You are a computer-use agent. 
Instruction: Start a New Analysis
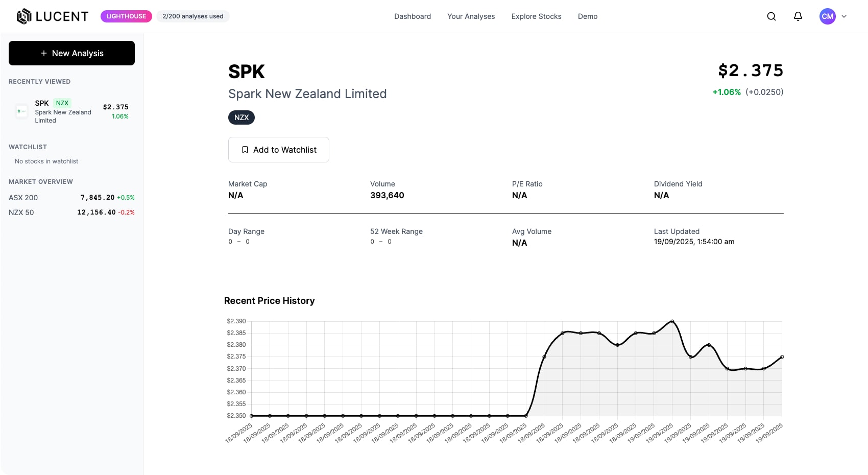[x=71, y=53]
